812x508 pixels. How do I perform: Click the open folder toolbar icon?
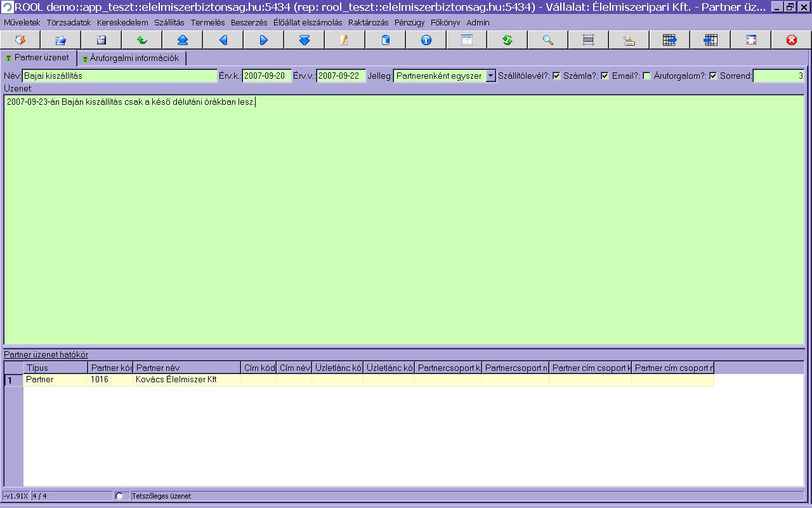point(61,40)
